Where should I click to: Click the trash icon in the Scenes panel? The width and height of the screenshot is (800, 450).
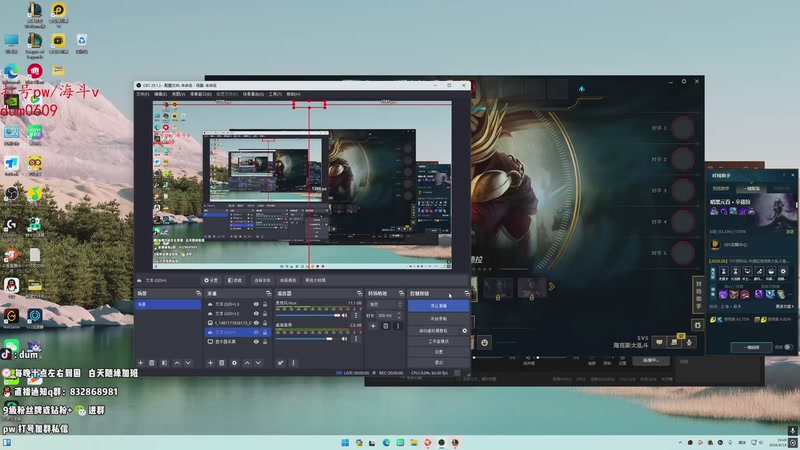click(152, 363)
